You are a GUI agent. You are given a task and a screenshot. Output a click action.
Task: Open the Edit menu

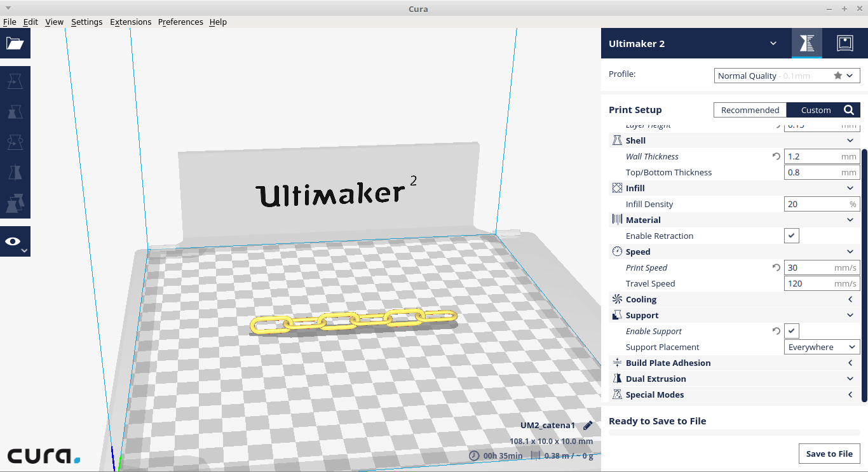(x=31, y=22)
